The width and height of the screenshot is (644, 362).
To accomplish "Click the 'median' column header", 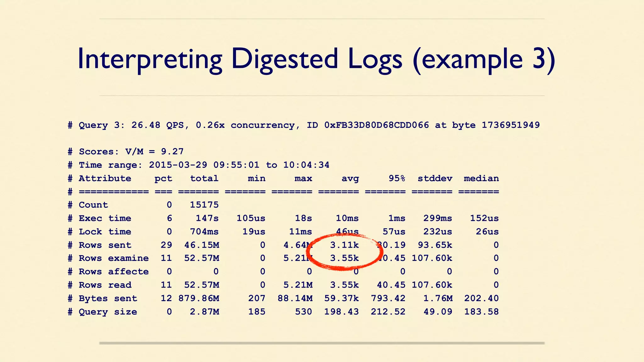I will (x=481, y=178).
